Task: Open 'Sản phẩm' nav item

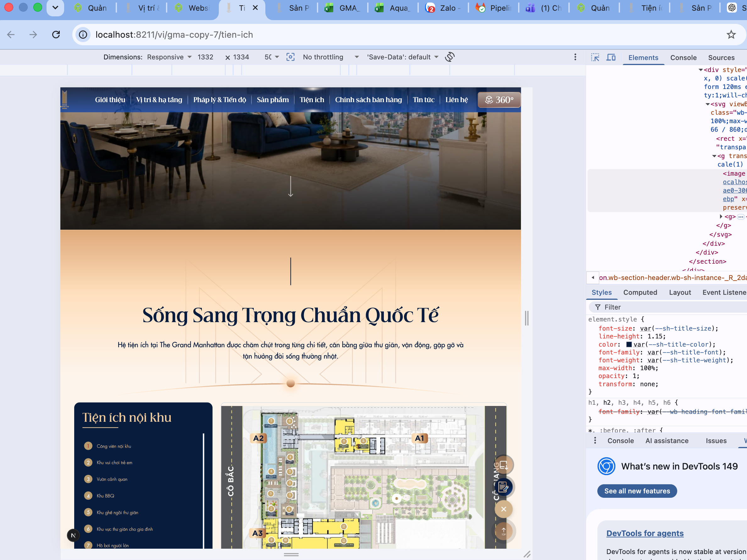Action: tap(273, 100)
